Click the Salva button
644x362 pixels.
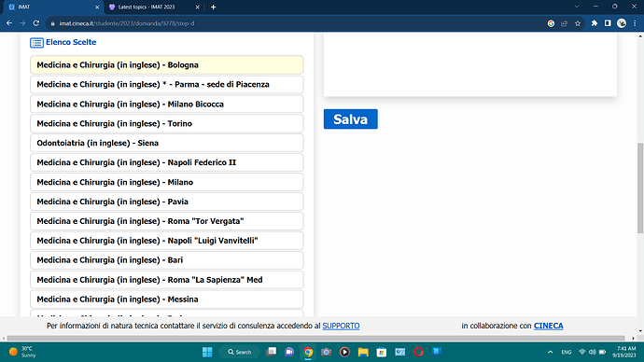click(x=350, y=119)
